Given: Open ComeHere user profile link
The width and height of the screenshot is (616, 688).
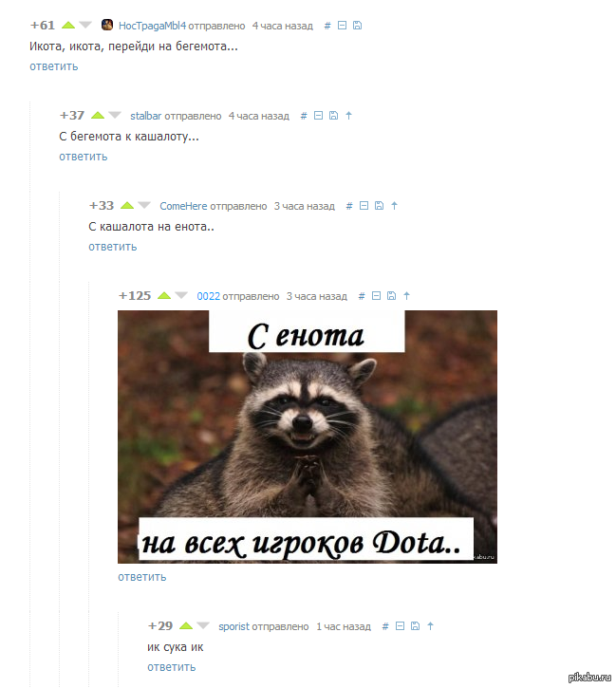Looking at the screenshot, I should (183, 206).
